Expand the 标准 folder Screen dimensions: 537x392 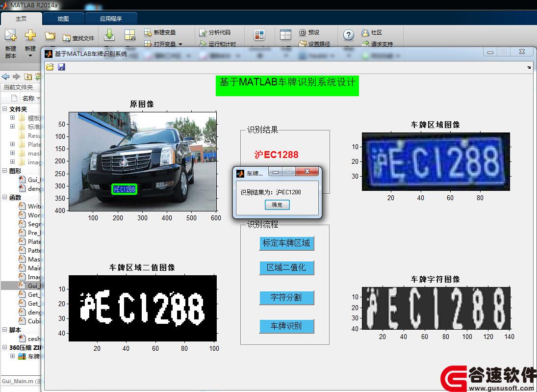12,127
